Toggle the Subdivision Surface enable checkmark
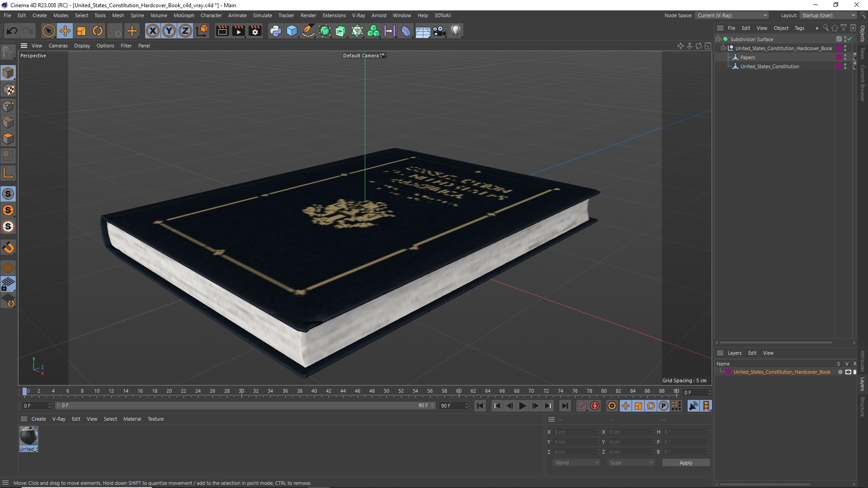Screen dimensions: 868x488 click(x=850, y=39)
